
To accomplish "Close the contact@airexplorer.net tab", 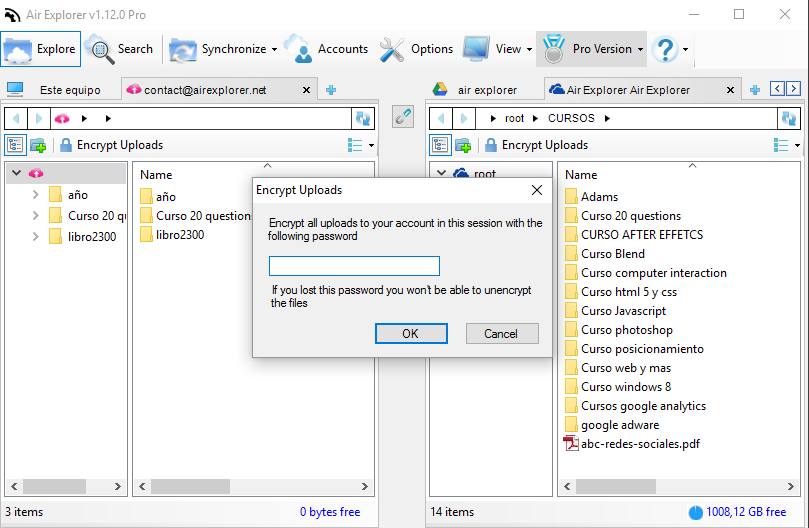I will point(306,90).
